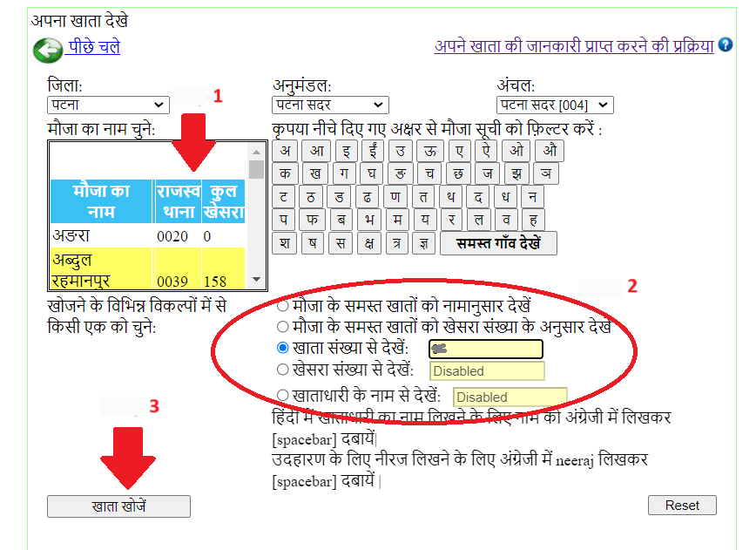
Task: Filter mauja list by letter स
Action: click(x=341, y=242)
